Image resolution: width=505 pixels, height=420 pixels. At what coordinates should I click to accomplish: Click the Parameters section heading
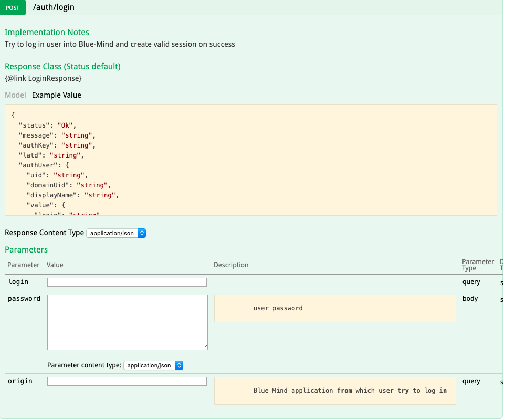[26, 250]
